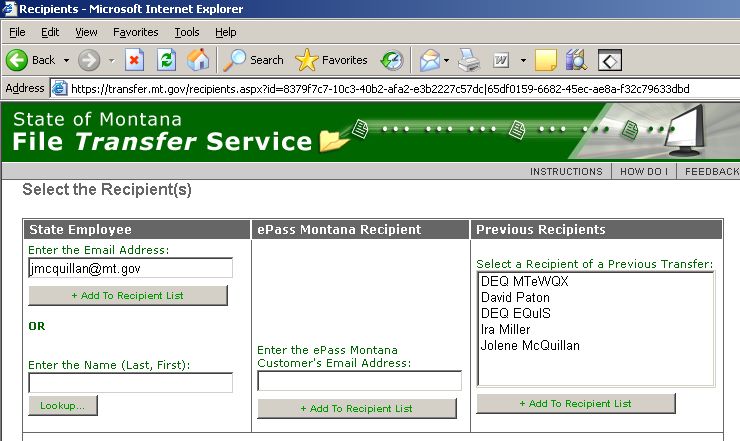Image resolution: width=740 pixels, height=441 pixels.
Task: Open the File menu
Action: pos(17,32)
